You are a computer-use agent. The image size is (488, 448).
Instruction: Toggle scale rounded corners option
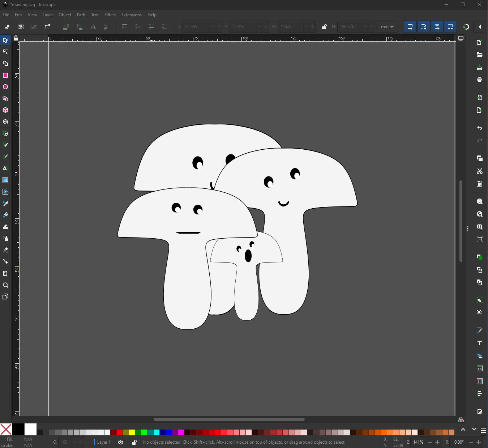tap(423, 27)
